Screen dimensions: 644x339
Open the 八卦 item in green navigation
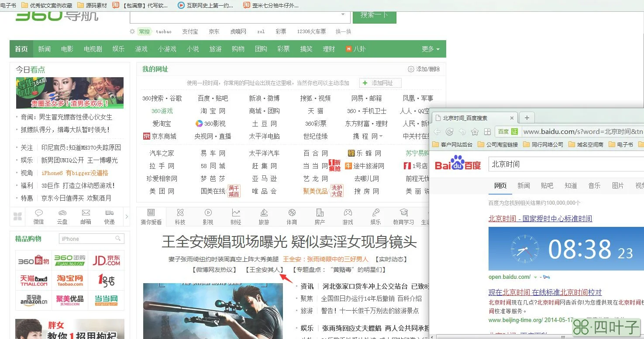355,49
